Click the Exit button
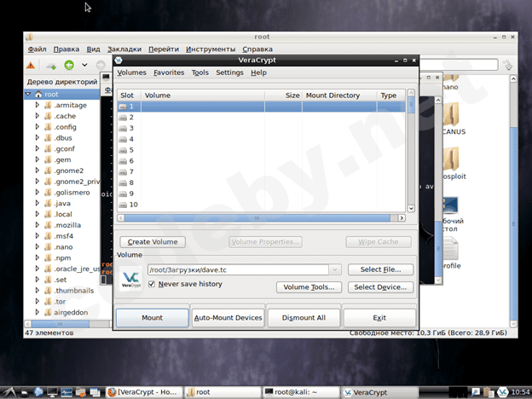532x399 pixels. click(379, 318)
